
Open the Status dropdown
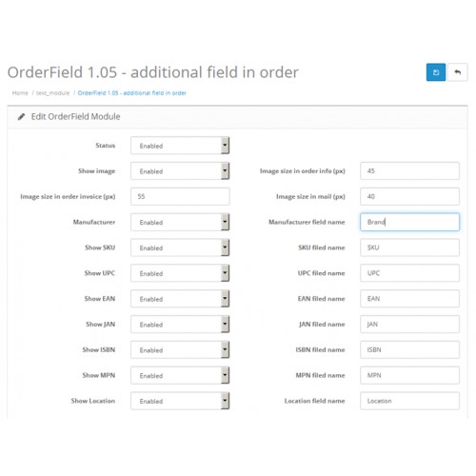[x=180, y=146]
